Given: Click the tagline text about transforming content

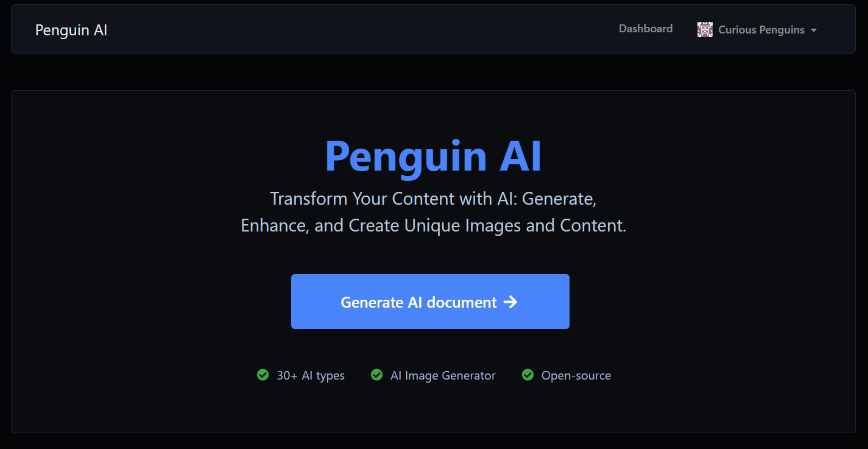Looking at the screenshot, I should (432, 211).
